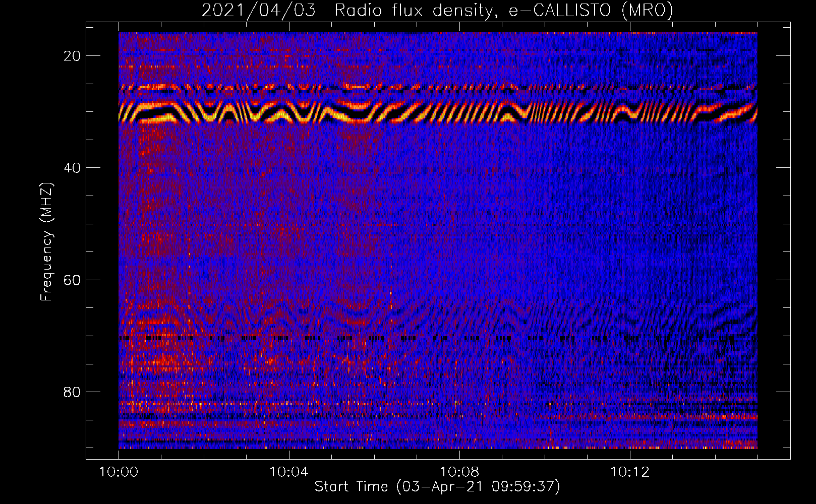Click the 60 frequency tick label
The height and width of the screenshot is (504, 816).
73,280
